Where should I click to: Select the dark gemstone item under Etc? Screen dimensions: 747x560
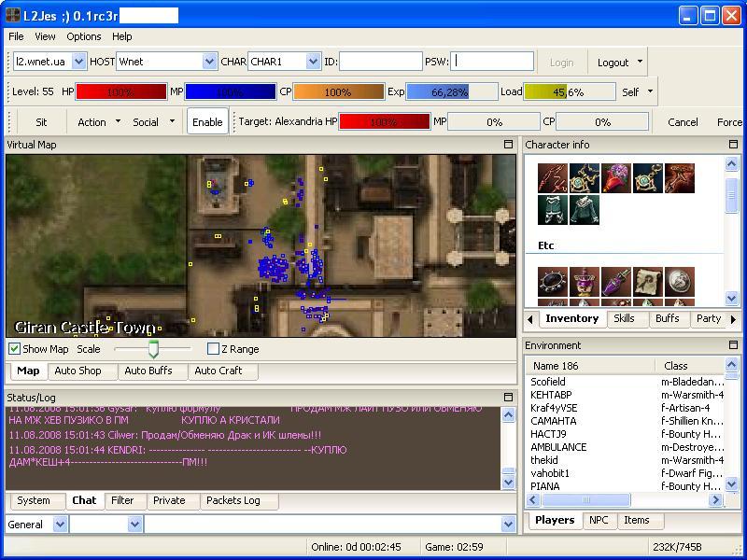553,282
